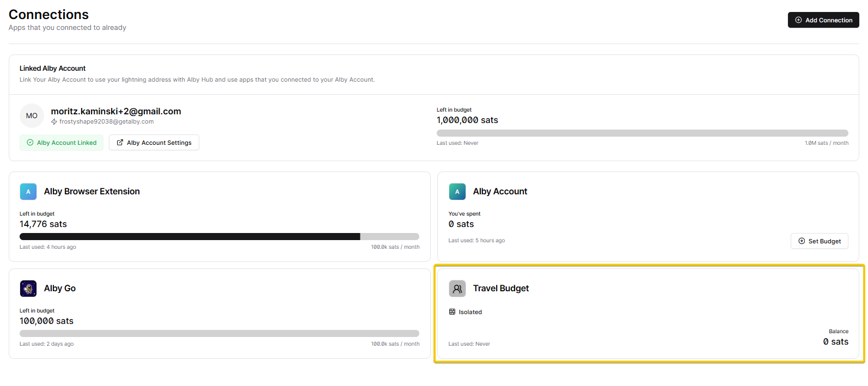Click the Isolated label in Travel Budget
The image size is (868, 386).
pyautogui.click(x=470, y=313)
